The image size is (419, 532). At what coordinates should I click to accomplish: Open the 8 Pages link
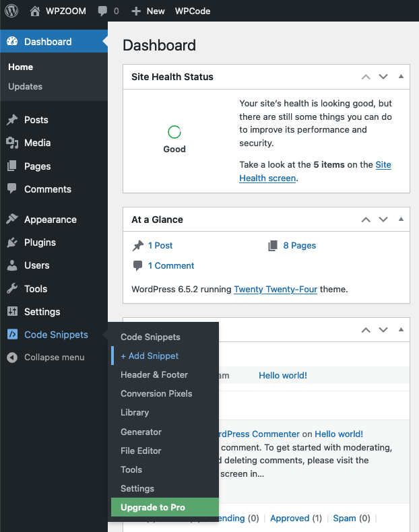(x=300, y=245)
